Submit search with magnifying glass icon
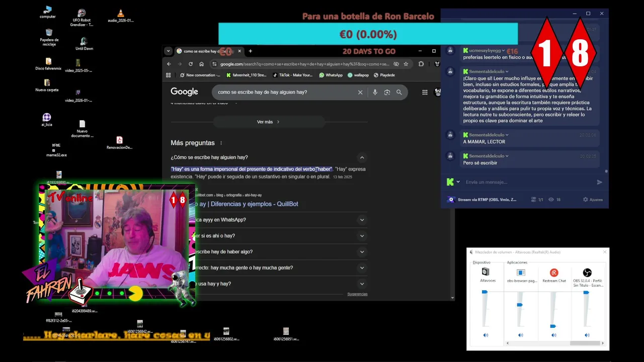644x362 pixels. pos(399,92)
